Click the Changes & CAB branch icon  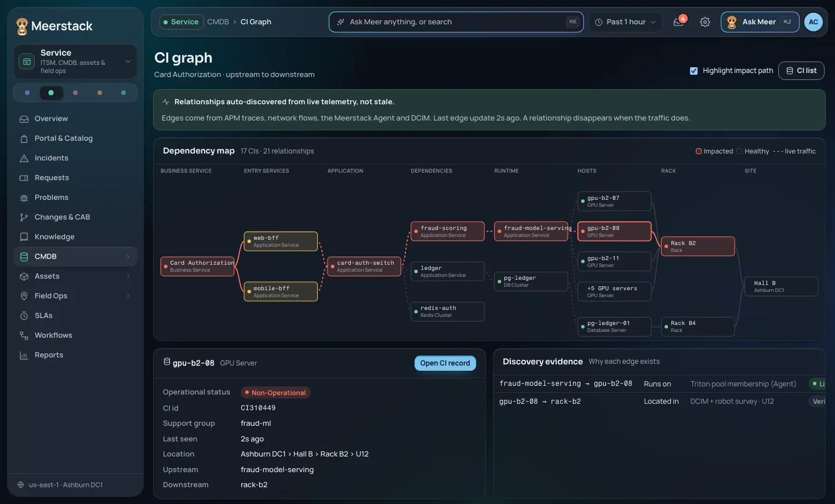click(24, 217)
